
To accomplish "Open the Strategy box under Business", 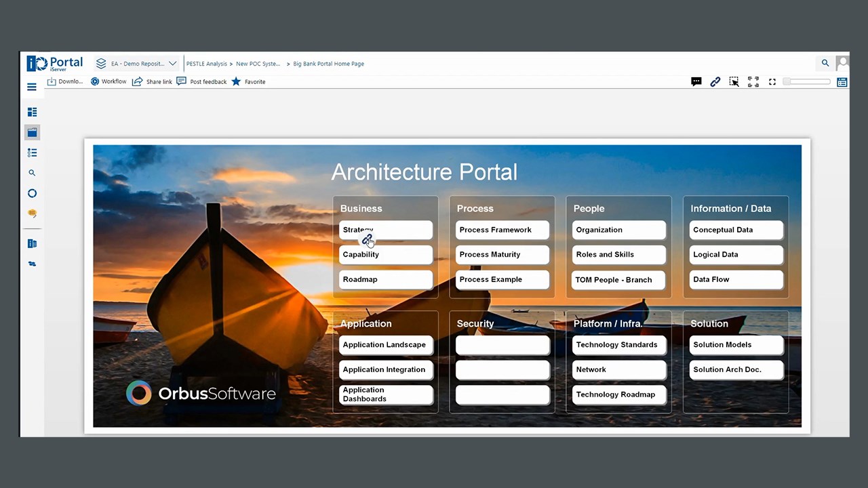I will tap(386, 230).
